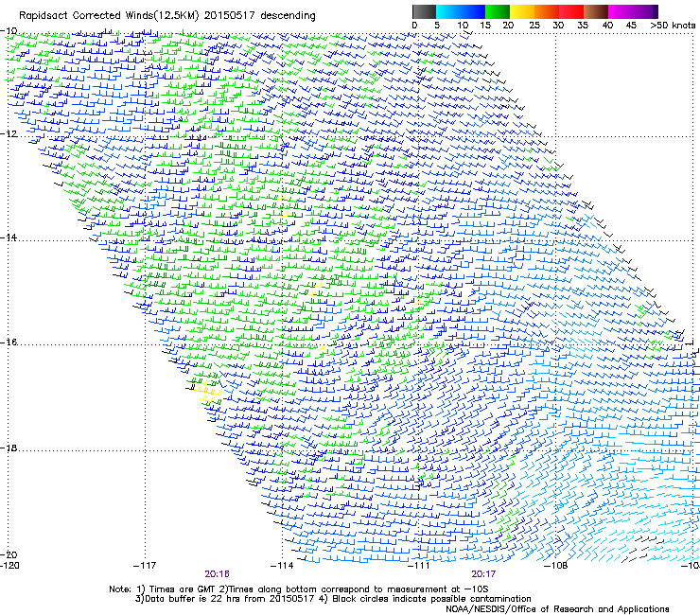Click the '-16' latitude axis label
Viewport: 700px width, 615px height.
9,343
